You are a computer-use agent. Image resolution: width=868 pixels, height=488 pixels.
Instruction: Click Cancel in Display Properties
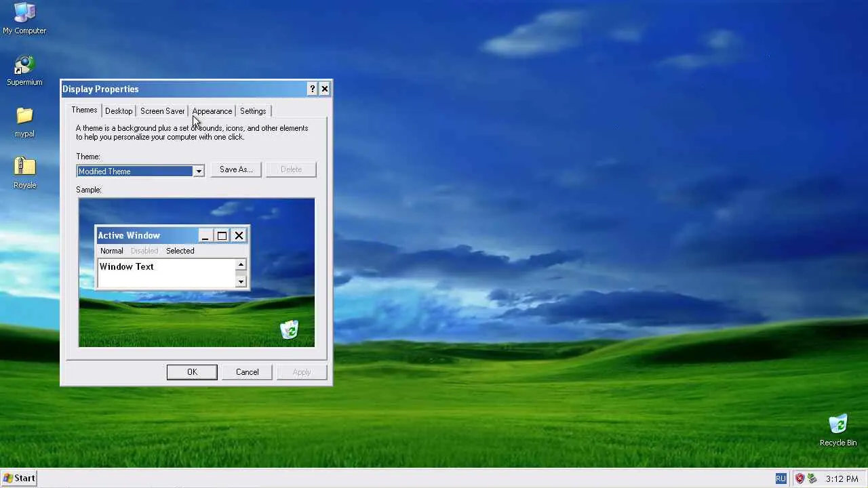247,372
